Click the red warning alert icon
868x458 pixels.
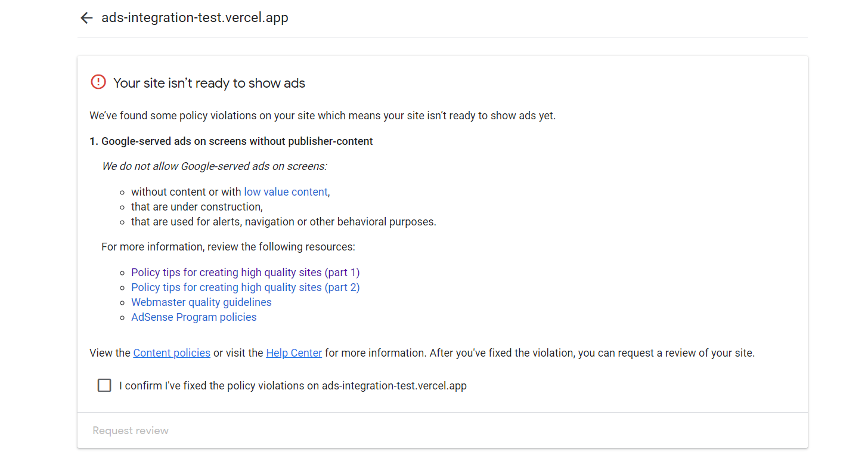[98, 82]
